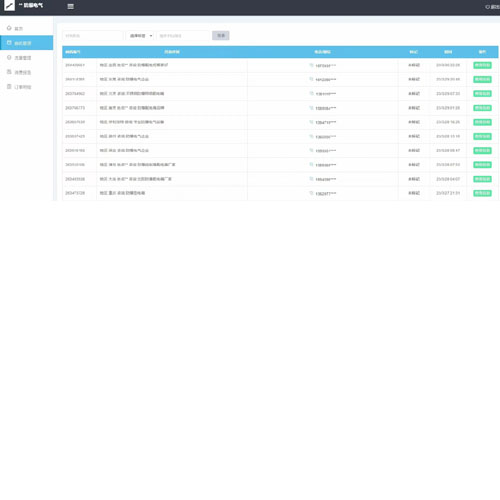Screen dimensions: 500x500
Task: Focus the phone number search input
Action: (x=183, y=36)
